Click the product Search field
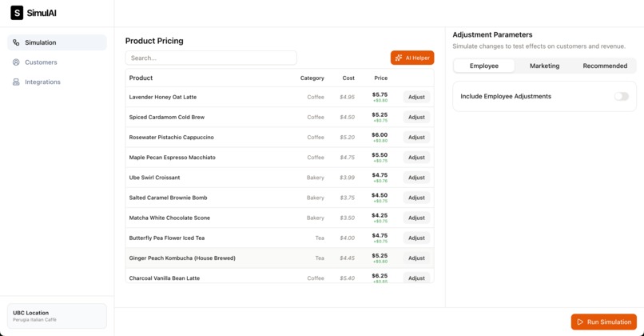 tap(211, 58)
